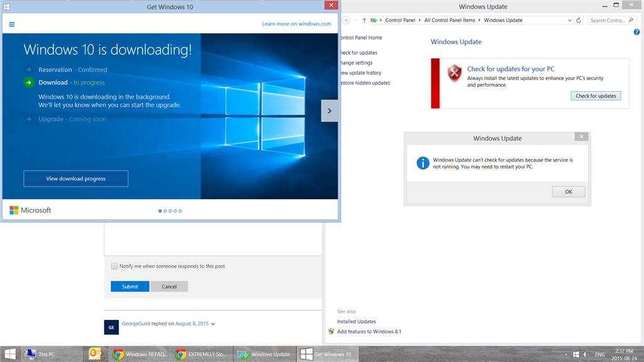This screenshot has width=644, height=362.
Task: Select Check for updates in left sidebar
Action: pyautogui.click(x=358, y=53)
